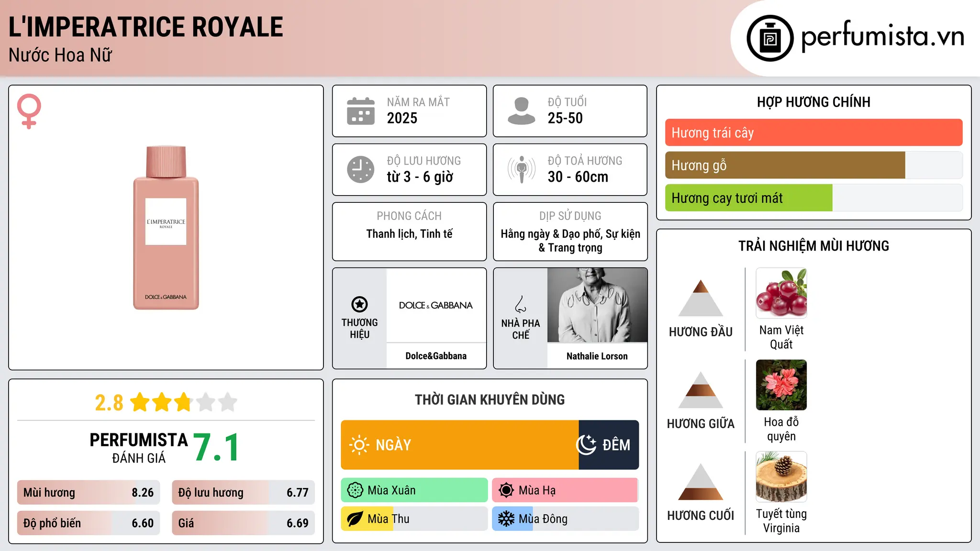The image size is (980, 551).
Task: Click the sun icon next to Ngày
Action: (x=359, y=445)
